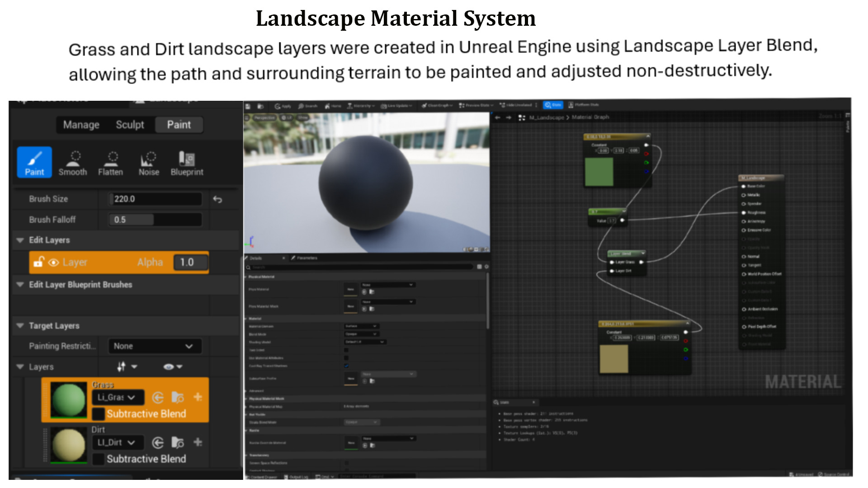Open the Hierarchy toolbar menu
Viewport: 868px width, 488px height.
tap(361, 106)
